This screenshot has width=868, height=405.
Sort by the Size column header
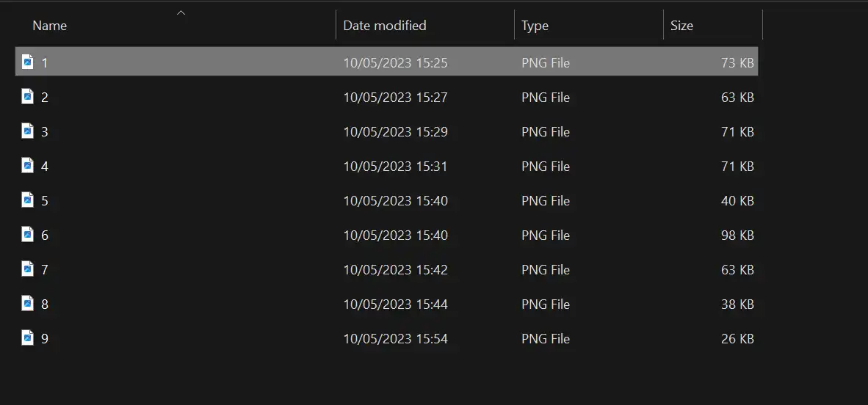click(681, 26)
